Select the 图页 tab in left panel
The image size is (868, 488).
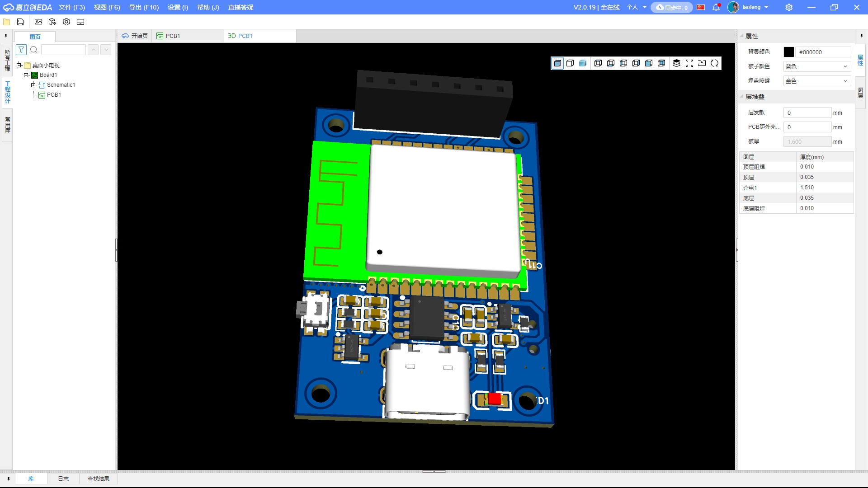(x=35, y=37)
